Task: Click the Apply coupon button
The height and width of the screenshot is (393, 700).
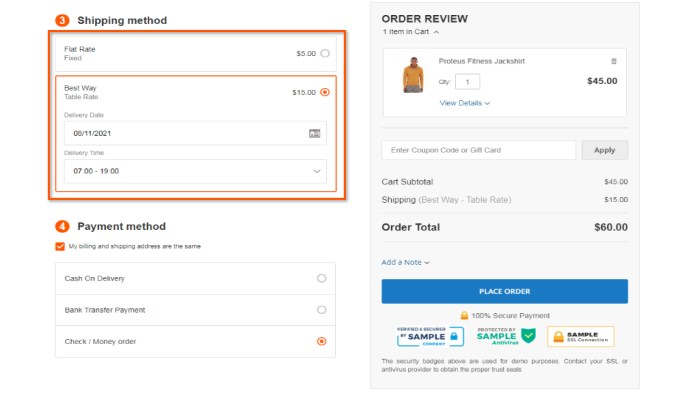Action: [x=604, y=150]
